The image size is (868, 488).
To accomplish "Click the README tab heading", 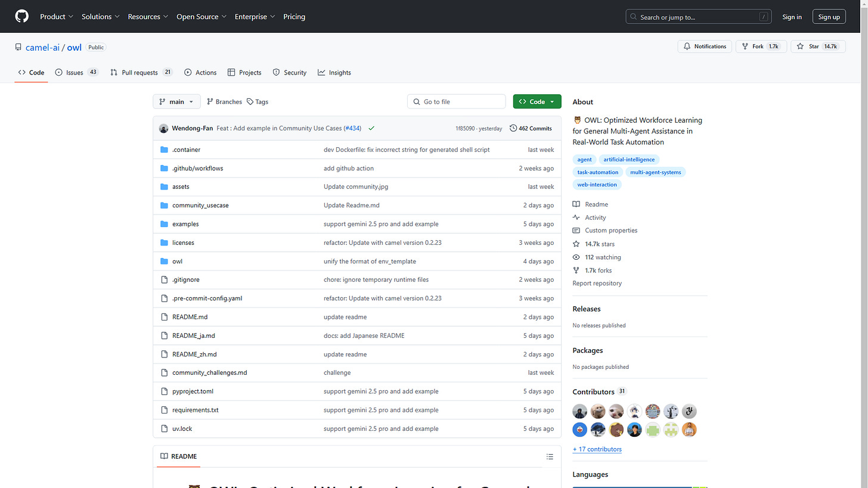I will coord(178,456).
